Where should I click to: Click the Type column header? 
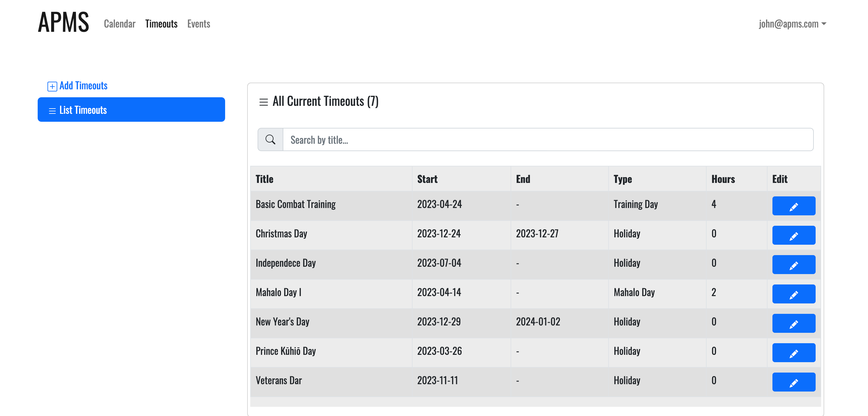click(622, 179)
